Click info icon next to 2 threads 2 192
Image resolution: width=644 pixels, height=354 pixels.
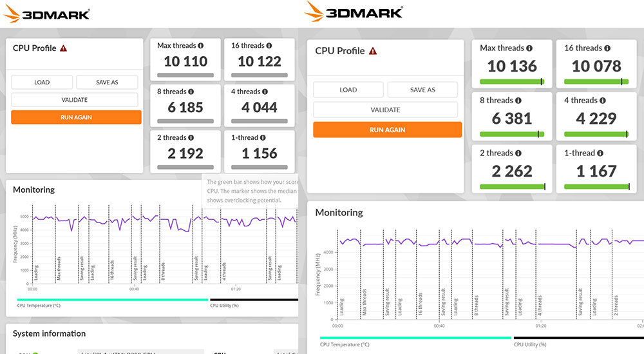coord(191,138)
